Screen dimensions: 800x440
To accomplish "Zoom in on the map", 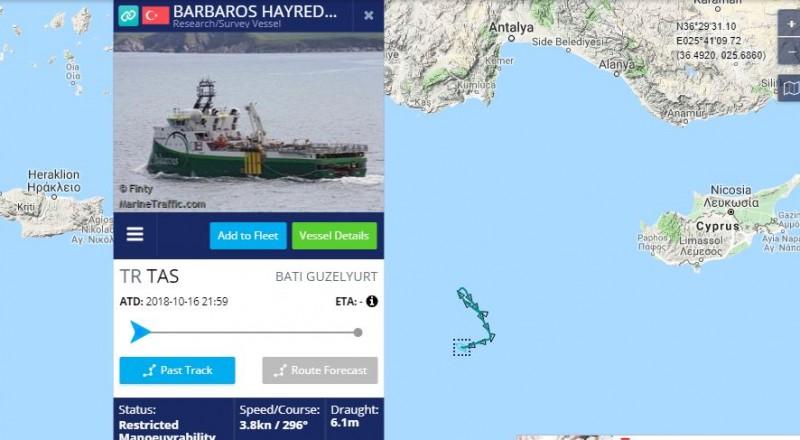I will tap(790, 23).
